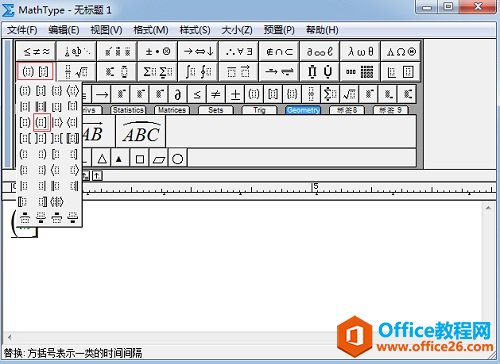
Task: Select the Geometry tab
Action: click(303, 110)
